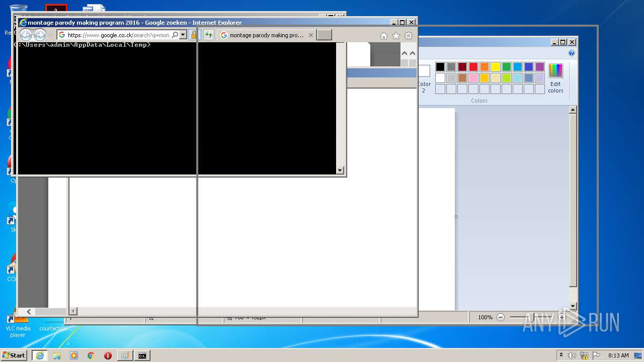The image size is (644, 362).
Task: Open Google Chrome from taskbar
Action: [91, 355]
